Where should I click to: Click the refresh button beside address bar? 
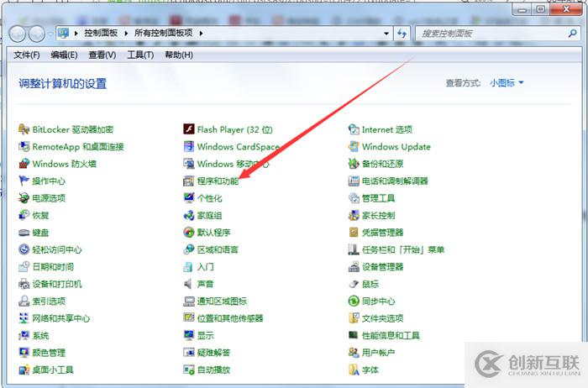(x=402, y=34)
